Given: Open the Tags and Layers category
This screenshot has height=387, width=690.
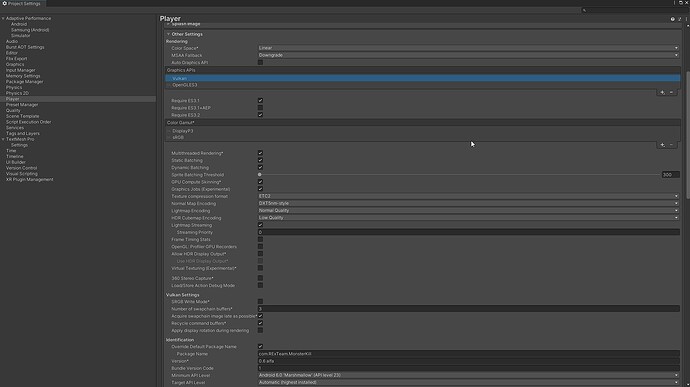Looking at the screenshot, I should point(23,133).
